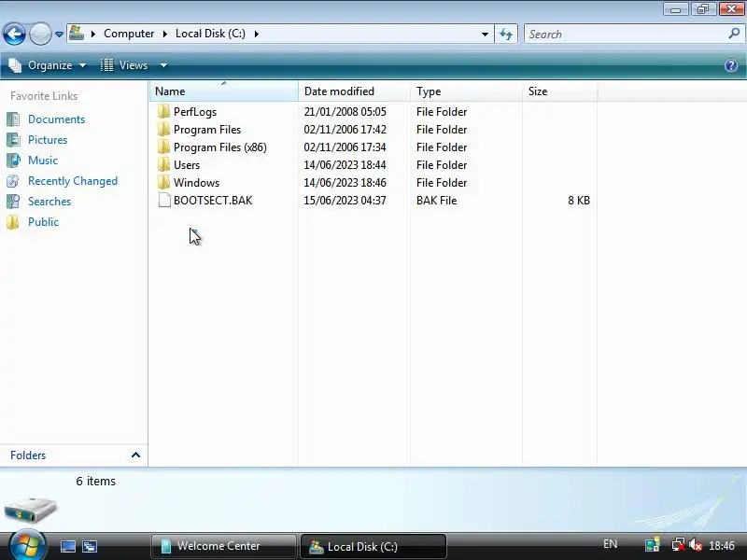Image resolution: width=747 pixels, height=560 pixels.
Task: Click the Views button
Action: coord(125,65)
